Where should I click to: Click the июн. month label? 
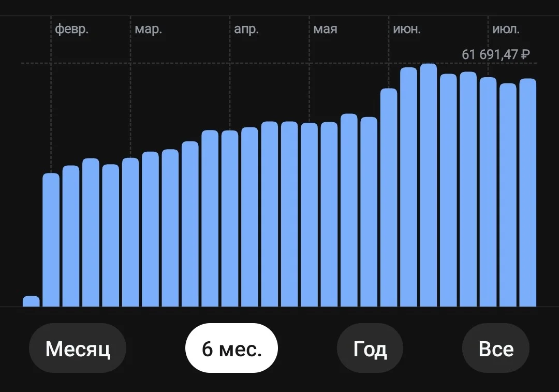tap(407, 29)
